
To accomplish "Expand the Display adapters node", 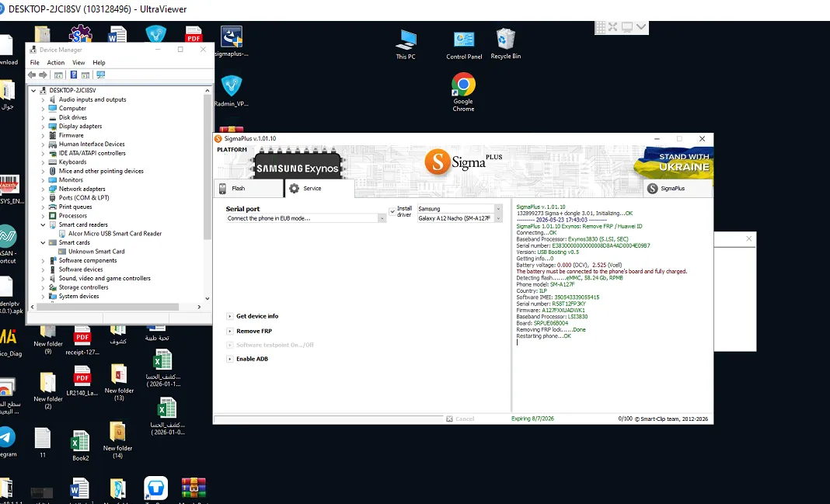I will [43, 127].
